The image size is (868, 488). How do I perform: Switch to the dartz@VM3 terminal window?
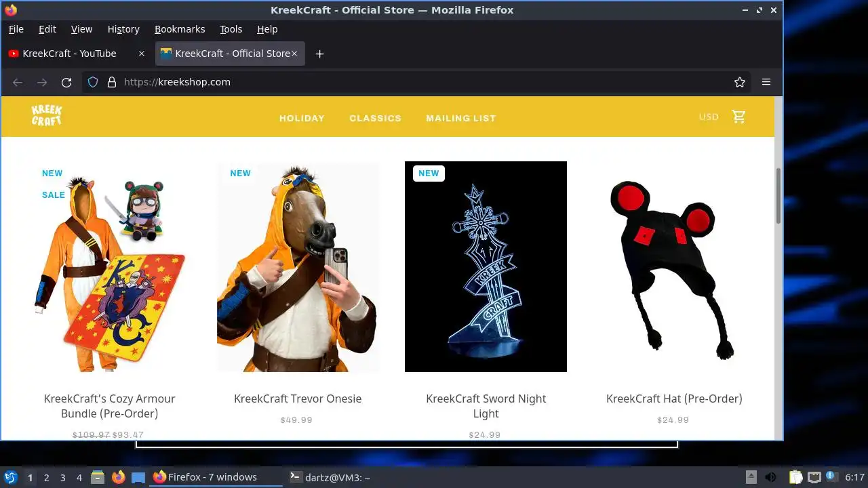[x=330, y=477]
